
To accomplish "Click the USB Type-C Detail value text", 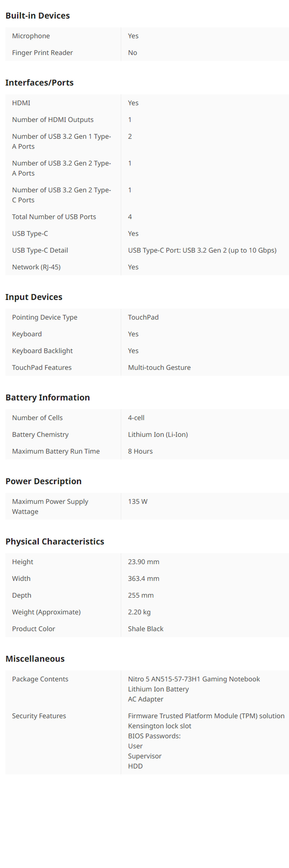I will (202, 250).
